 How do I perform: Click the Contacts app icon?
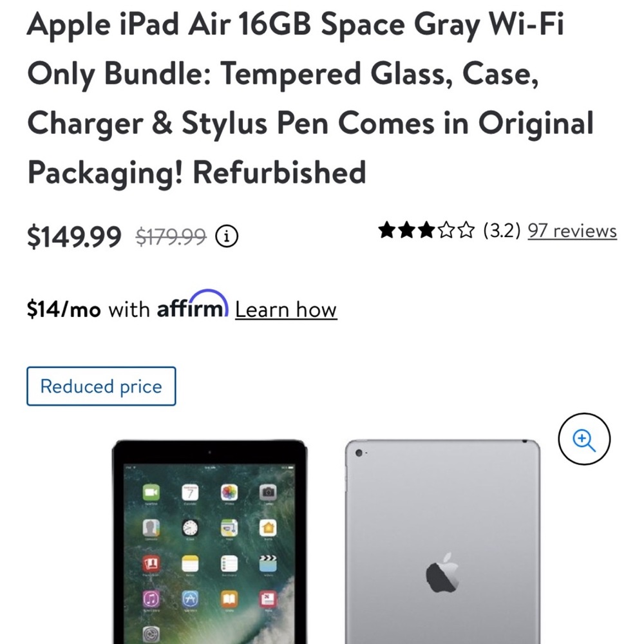151,529
